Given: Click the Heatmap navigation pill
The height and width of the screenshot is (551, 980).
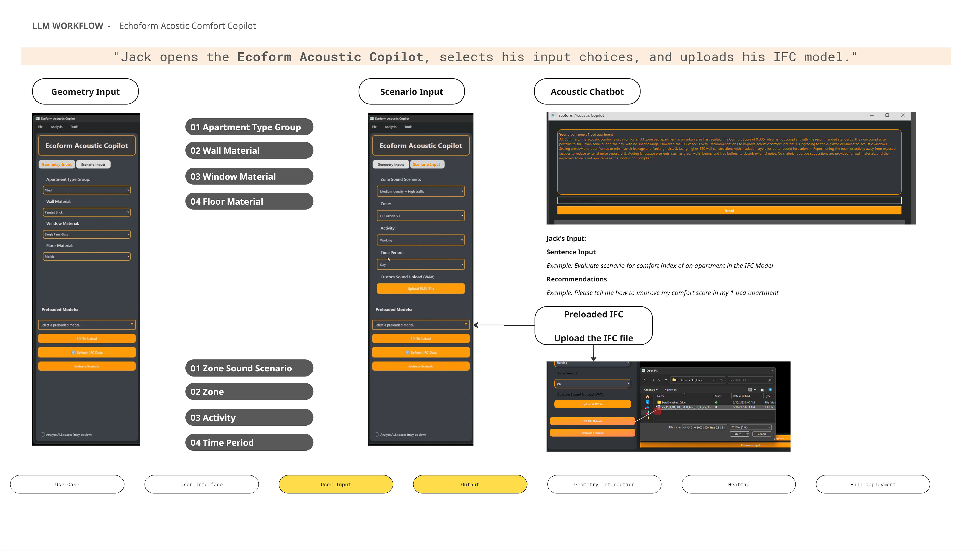Looking at the screenshot, I should 739,484.
